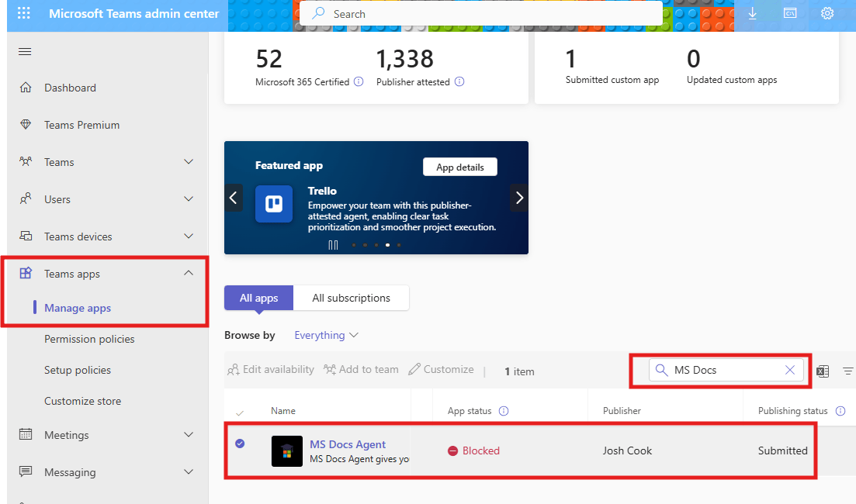Toggle the select-all checkmark in table header
856x504 pixels.
point(240,413)
